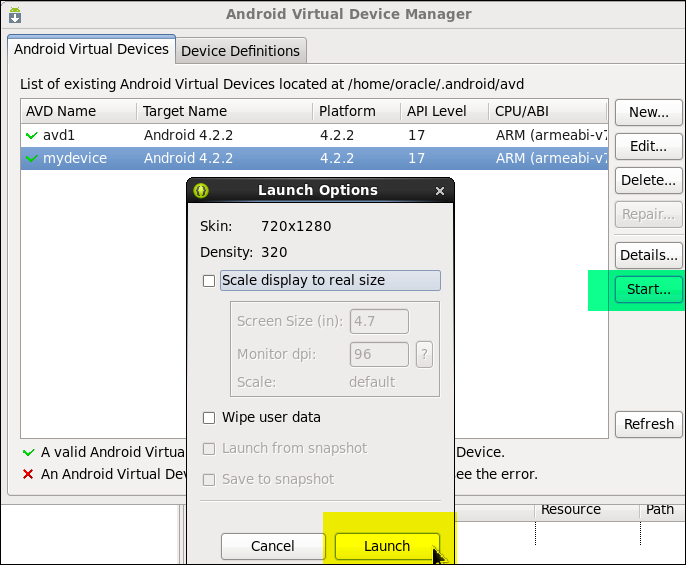Switch to Android Virtual Devices tab
The image size is (686, 565).
(91, 49)
